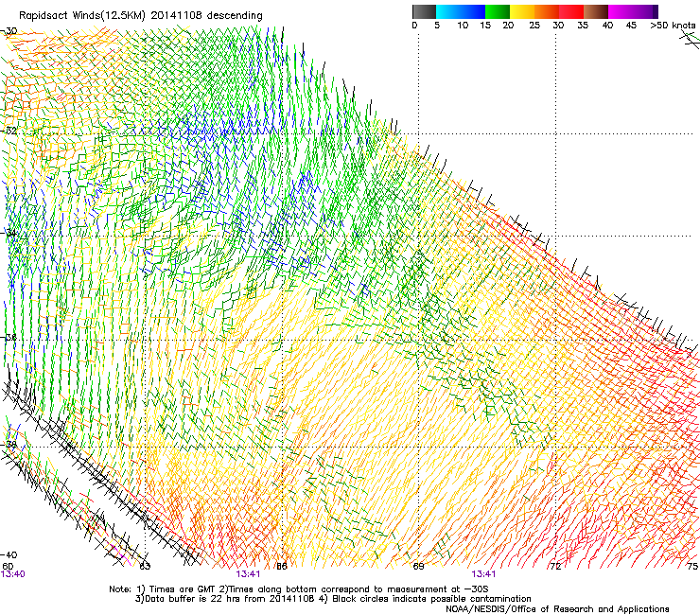Click the "13:41" time stamp beside longitude 72
Screen dimensions: 700x615
coord(484,574)
